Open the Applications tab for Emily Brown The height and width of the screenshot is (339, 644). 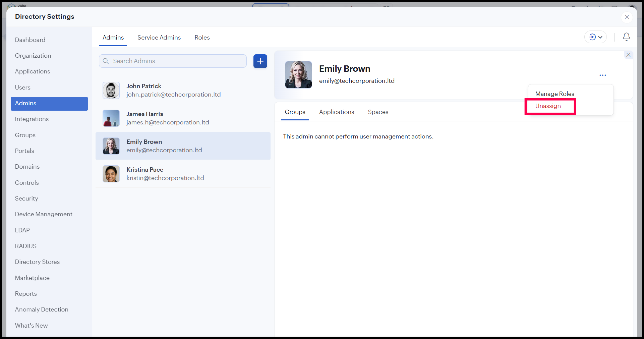coord(336,112)
